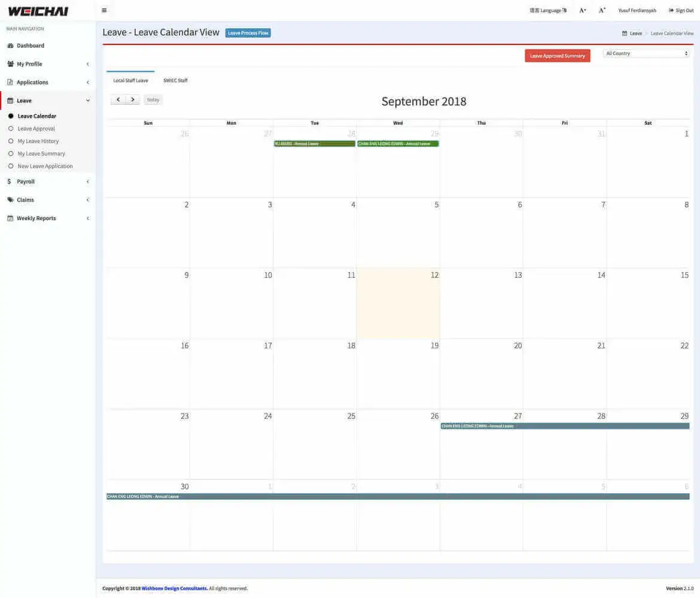Select the Applications sidebar icon

coord(10,82)
